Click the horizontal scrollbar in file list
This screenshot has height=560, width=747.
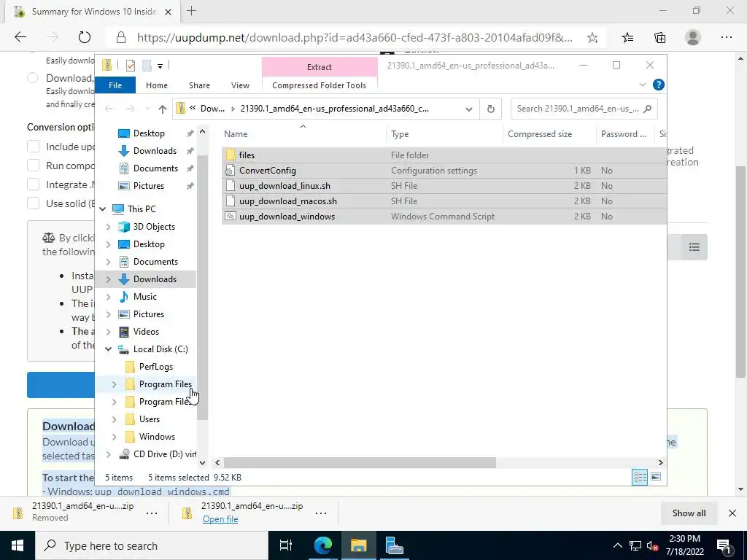tap(360, 462)
